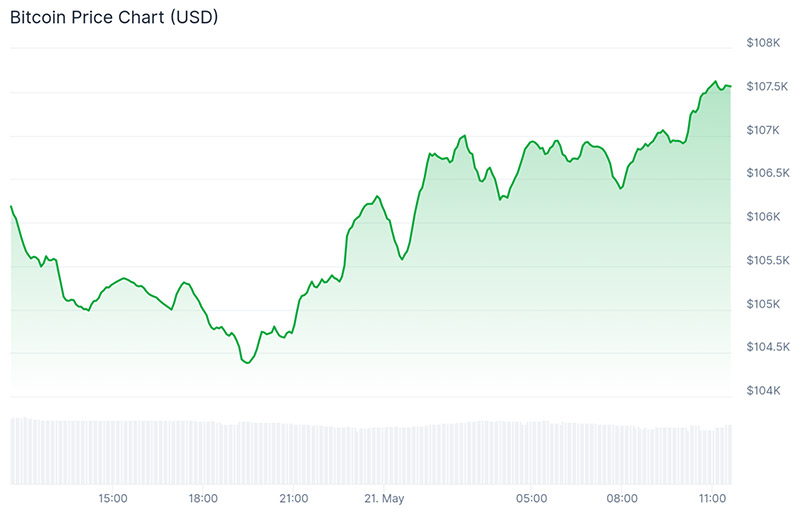Click the price line's highest peak above $107.5K
Viewport: 800px width, 521px height.
click(x=715, y=82)
